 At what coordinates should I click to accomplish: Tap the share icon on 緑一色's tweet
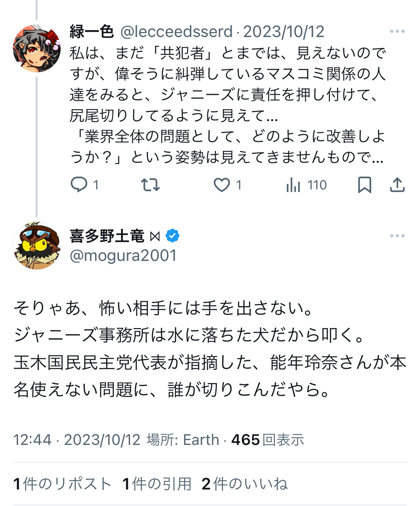coord(397,185)
